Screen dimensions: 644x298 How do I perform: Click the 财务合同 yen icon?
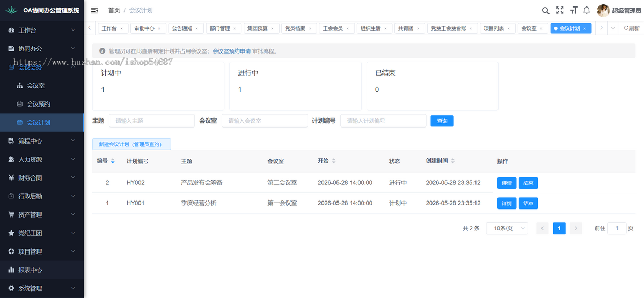click(x=12, y=177)
